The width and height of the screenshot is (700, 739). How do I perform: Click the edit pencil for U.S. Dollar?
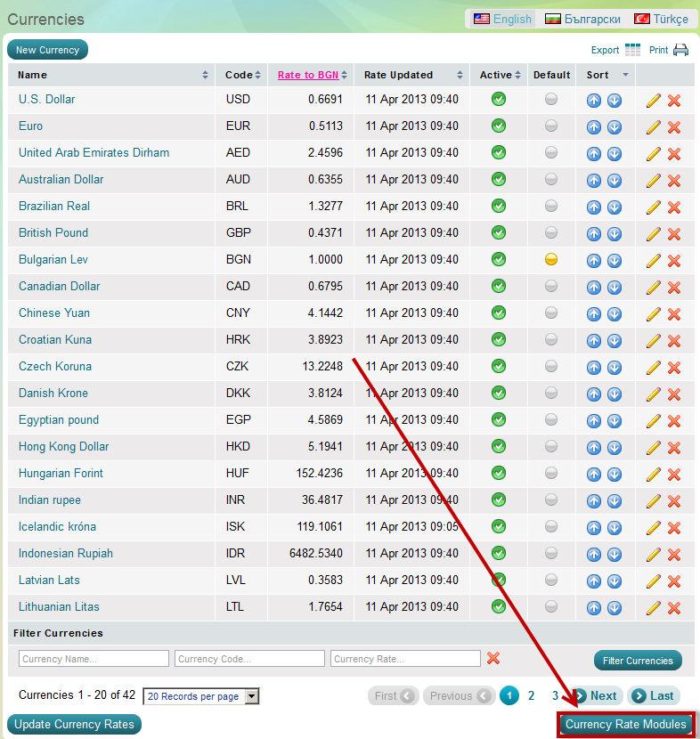[x=654, y=100]
